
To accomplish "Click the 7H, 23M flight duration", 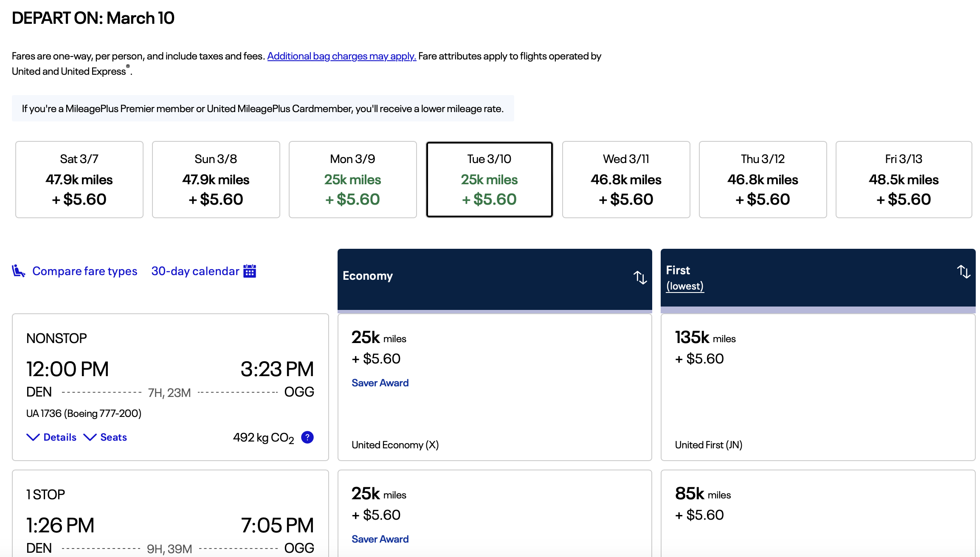I will [169, 393].
